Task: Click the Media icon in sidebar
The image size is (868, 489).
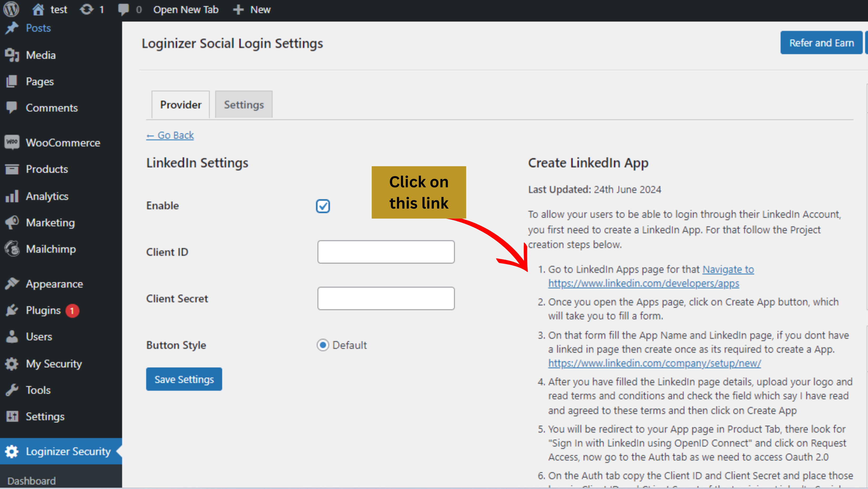Action: [12, 55]
